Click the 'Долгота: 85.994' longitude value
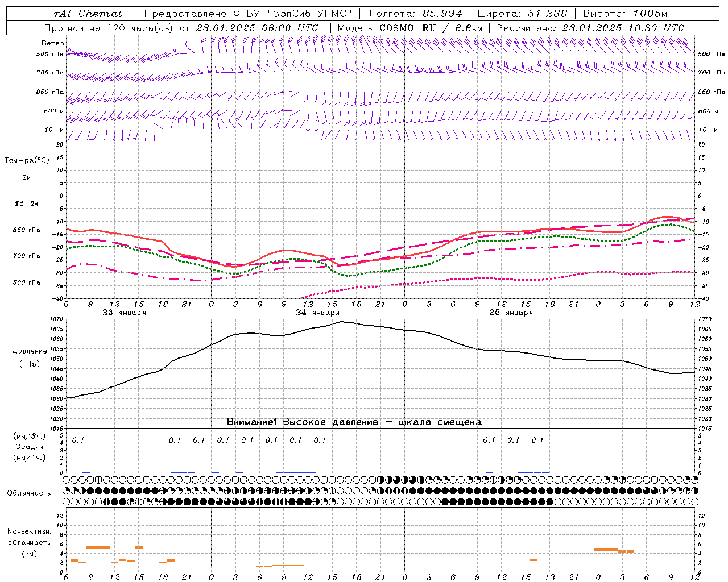This screenshot has width=728, height=582. pos(415,14)
